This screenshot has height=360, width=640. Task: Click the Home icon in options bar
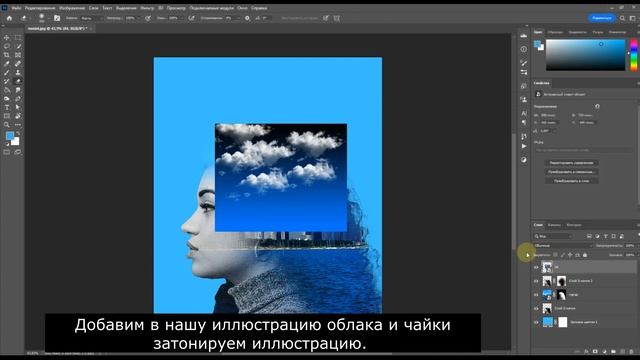(x=9, y=18)
